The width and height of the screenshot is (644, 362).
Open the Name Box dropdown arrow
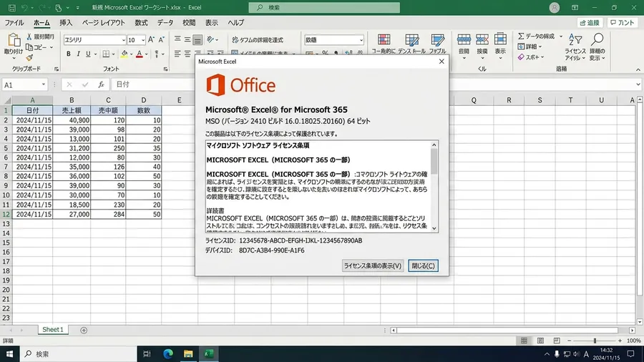point(43,84)
